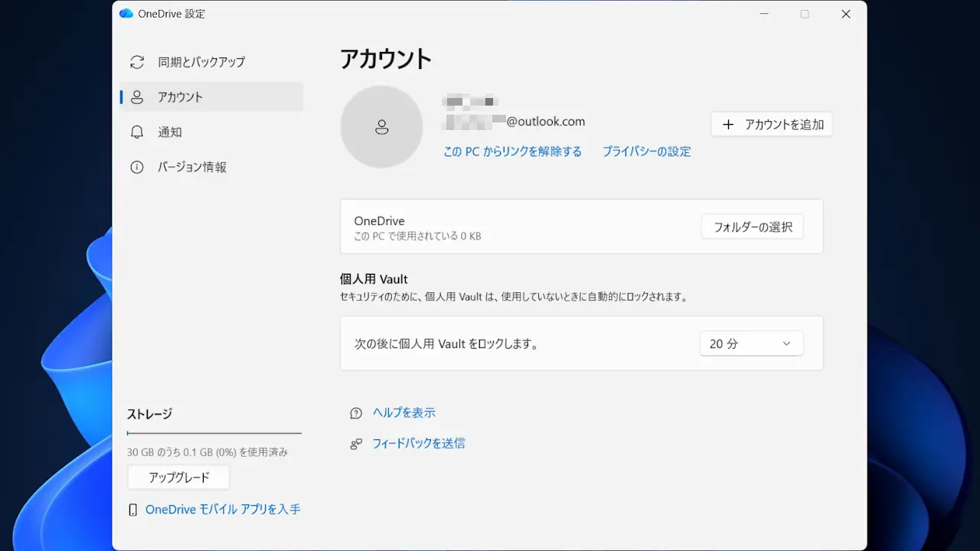980x551 pixels.
Task: Click the info circle icon for バージョン情報
Action: (137, 168)
